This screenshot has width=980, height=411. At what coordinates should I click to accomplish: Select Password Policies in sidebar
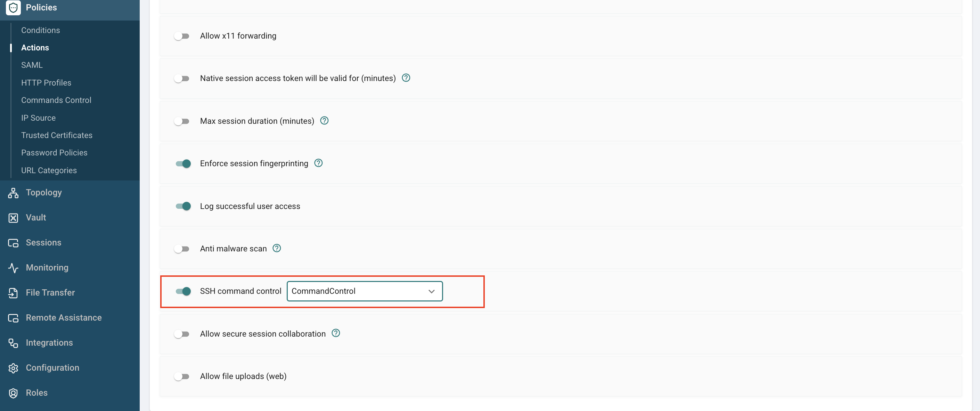[x=55, y=153]
